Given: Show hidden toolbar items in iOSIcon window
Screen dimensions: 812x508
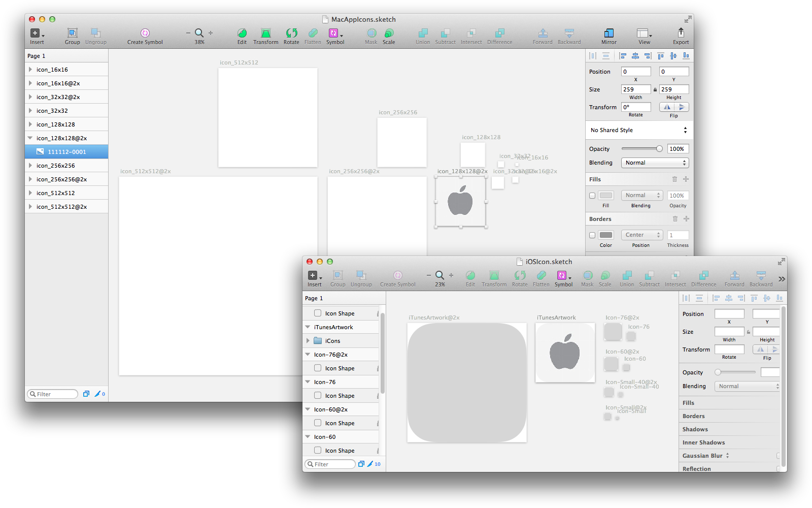Looking at the screenshot, I should (782, 279).
